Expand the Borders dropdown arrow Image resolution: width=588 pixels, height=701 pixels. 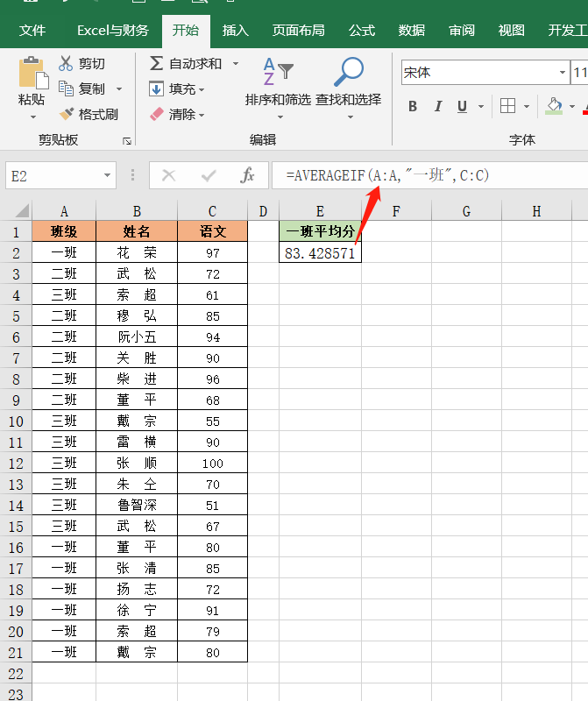527,106
